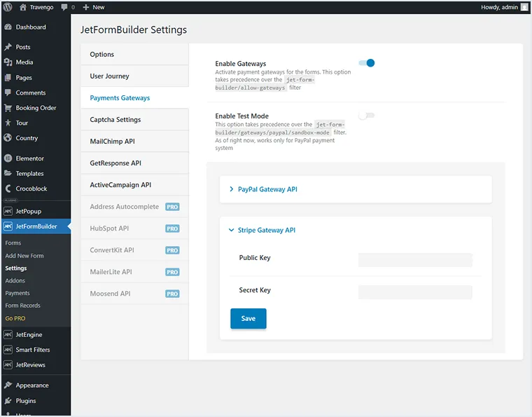Viewport: 532px width, 417px height.
Task: Click the Save button
Action: (x=248, y=318)
